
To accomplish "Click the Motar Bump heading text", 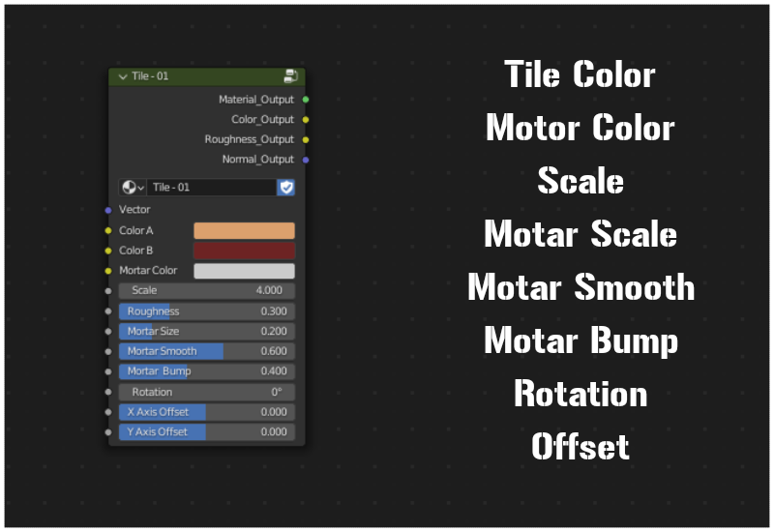I will pyautogui.click(x=581, y=340).
